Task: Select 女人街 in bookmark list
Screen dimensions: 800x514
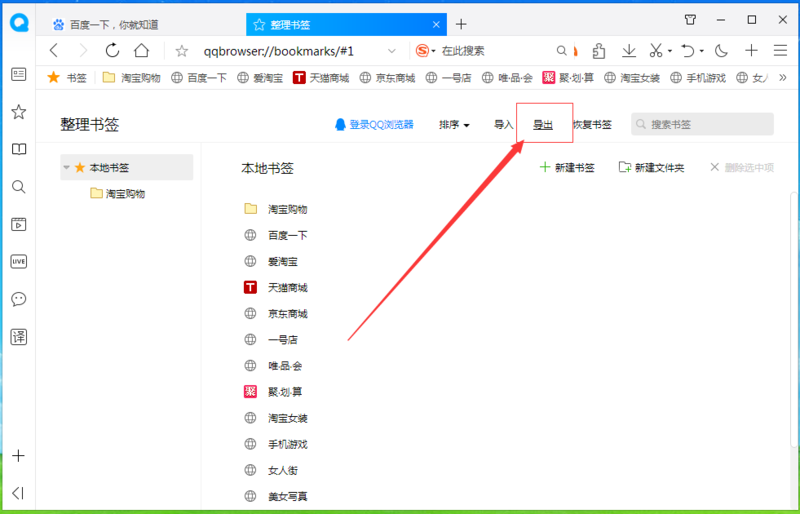Action: coord(270,470)
